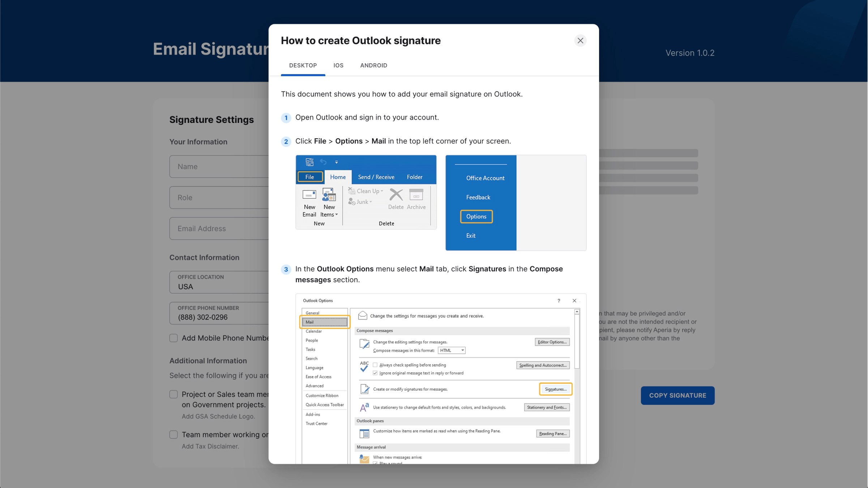
Task: Expand the Clean Up dropdown arrow
Action: (382, 191)
